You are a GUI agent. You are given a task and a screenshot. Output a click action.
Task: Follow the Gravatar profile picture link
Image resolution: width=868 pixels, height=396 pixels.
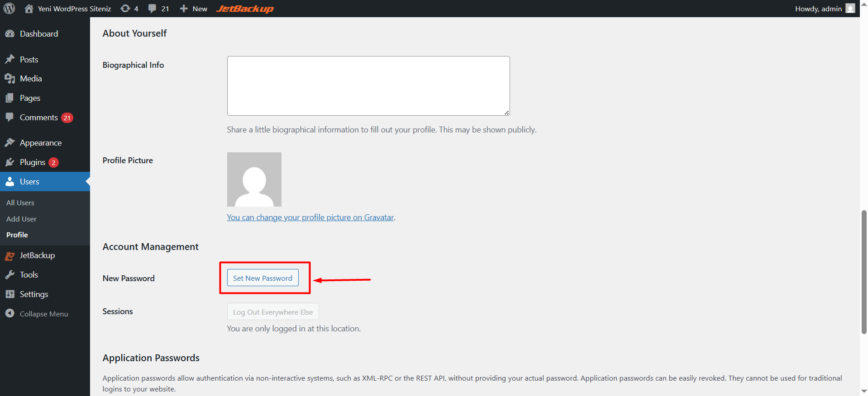click(x=310, y=217)
